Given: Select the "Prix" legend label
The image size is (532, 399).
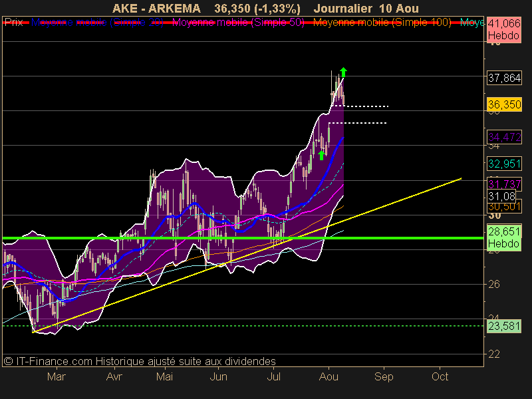Looking at the screenshot, I should click(x=13, y=23).
